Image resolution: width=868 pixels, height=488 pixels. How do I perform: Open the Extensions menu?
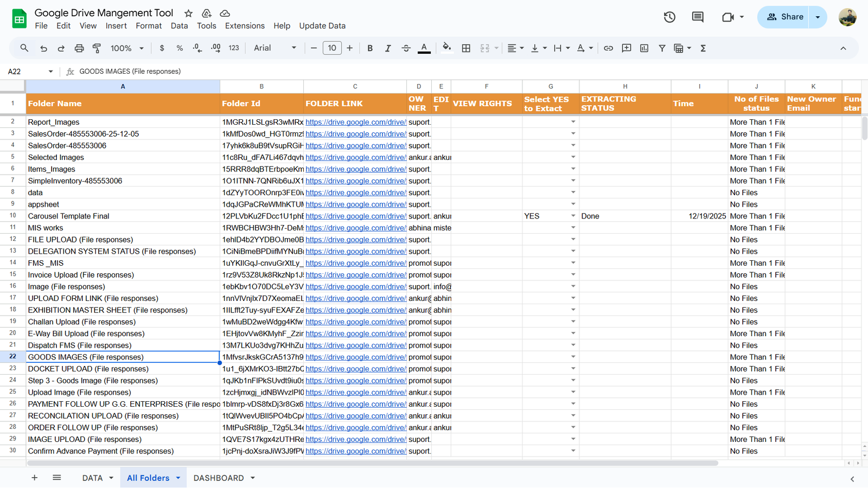tap(245, 26)
